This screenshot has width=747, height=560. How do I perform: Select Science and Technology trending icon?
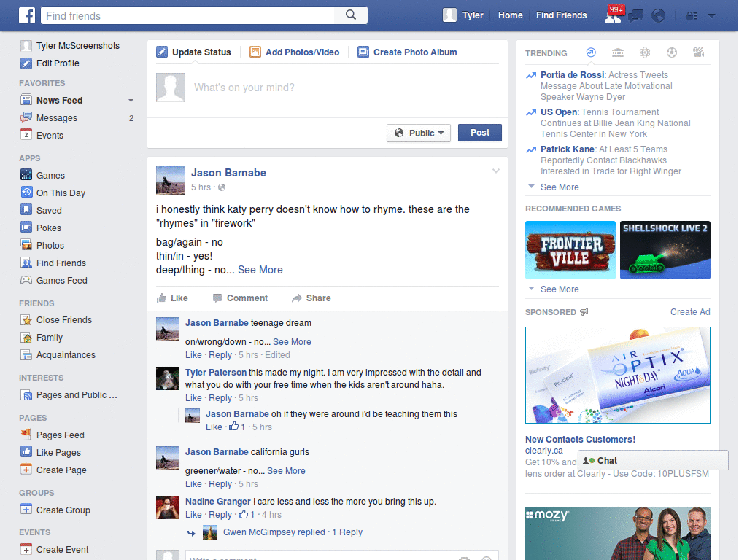click(645, 52)
